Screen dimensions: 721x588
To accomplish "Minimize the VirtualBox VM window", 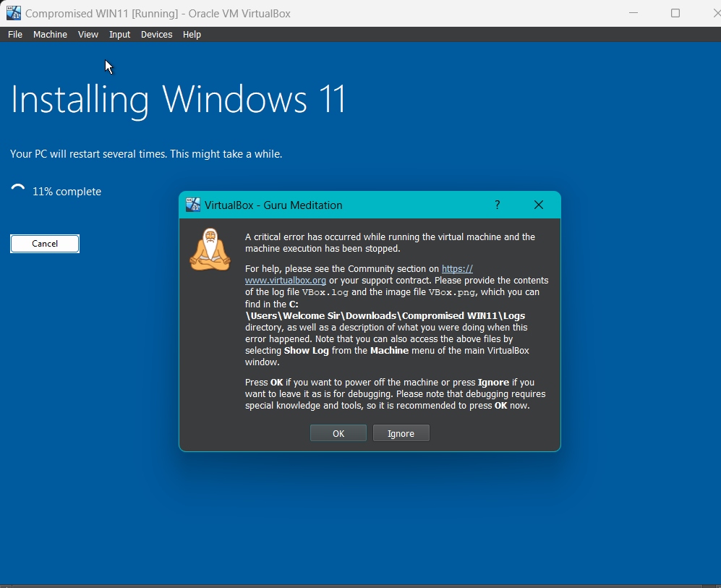I will [x=633, y=13].
